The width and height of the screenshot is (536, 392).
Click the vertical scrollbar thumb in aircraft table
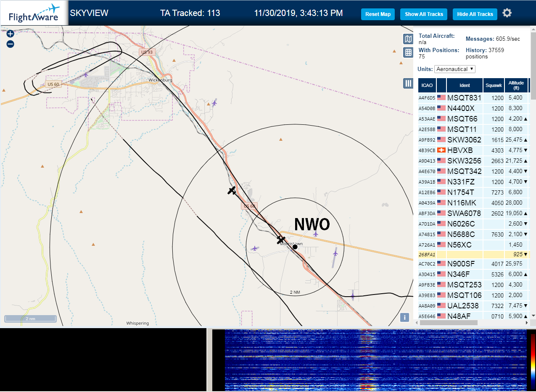point(533,66)
